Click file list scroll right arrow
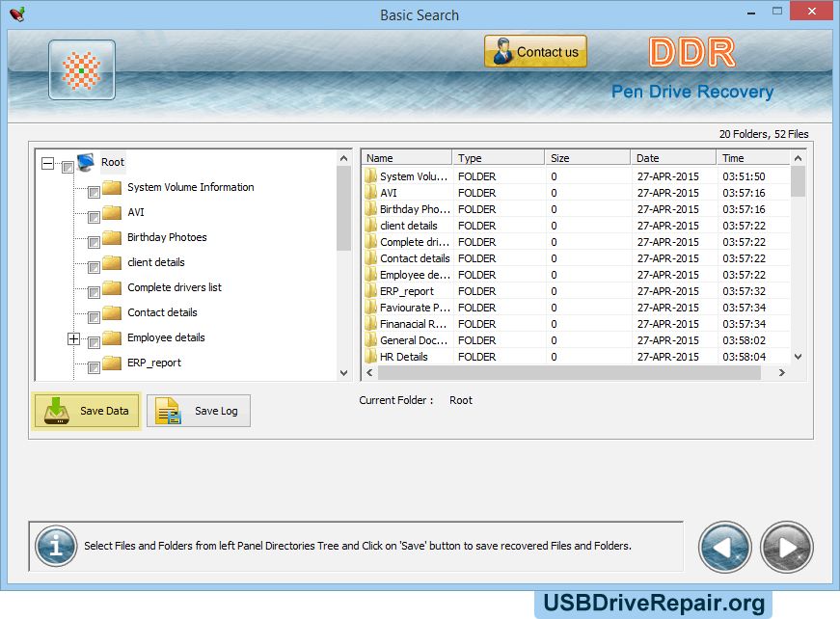 [781, 373]
